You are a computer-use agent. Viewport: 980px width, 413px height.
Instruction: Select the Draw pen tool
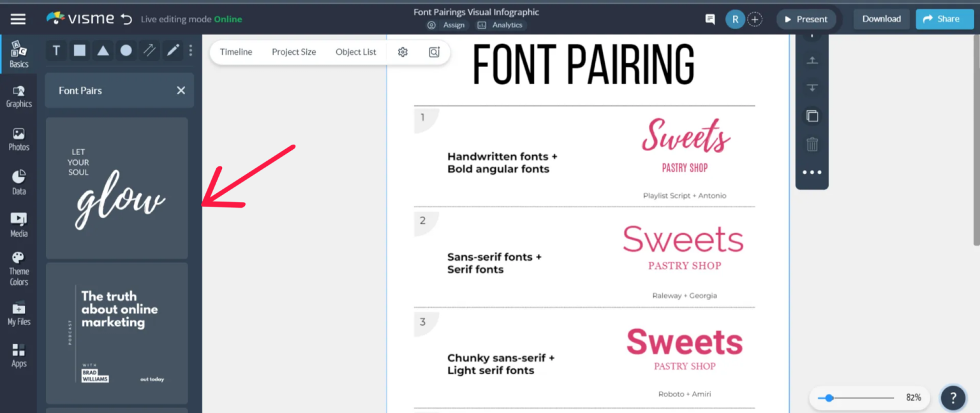point(172,50)
